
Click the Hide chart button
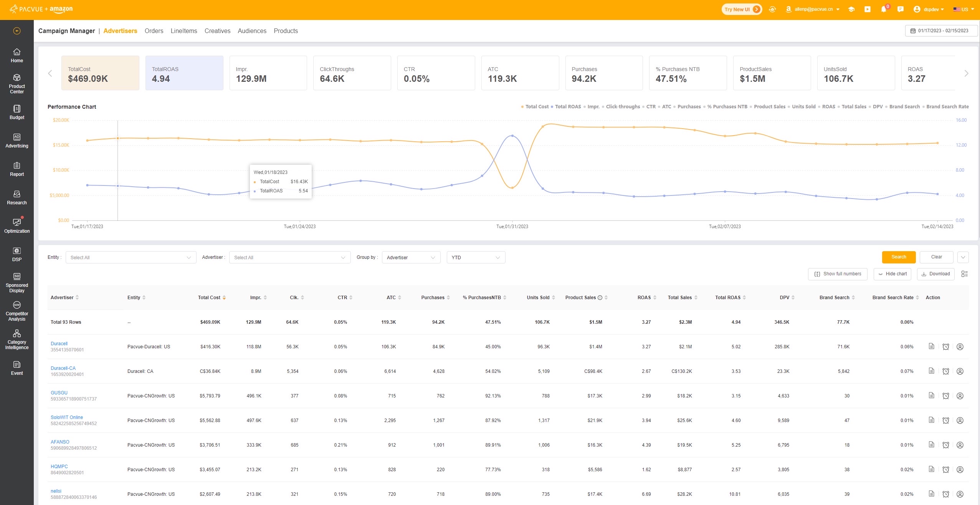[x=892, y=274]
